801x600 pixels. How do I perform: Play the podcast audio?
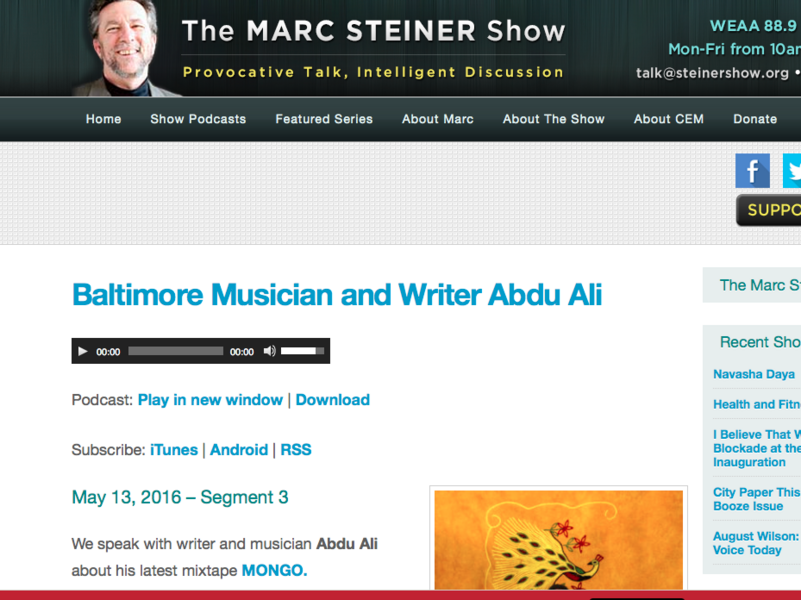[x=83, y=351]
